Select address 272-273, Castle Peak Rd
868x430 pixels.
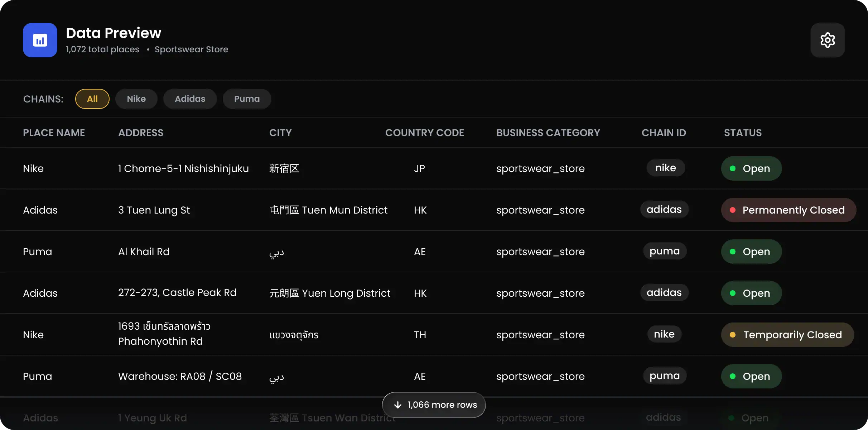177,293
